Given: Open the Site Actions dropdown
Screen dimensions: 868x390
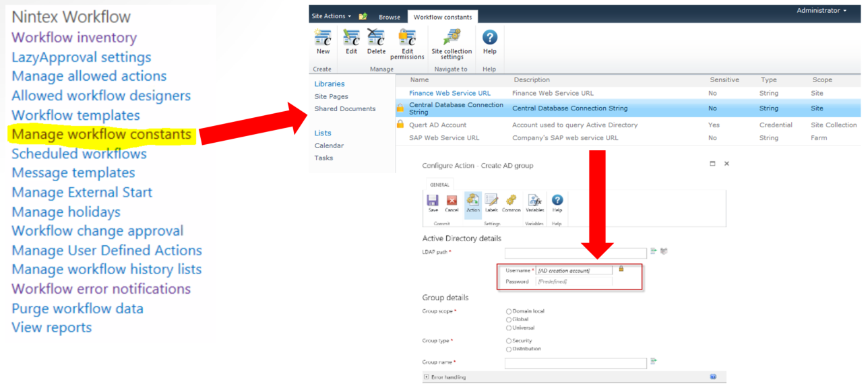Looking at the screenshot, I should [x=332, y=15].
